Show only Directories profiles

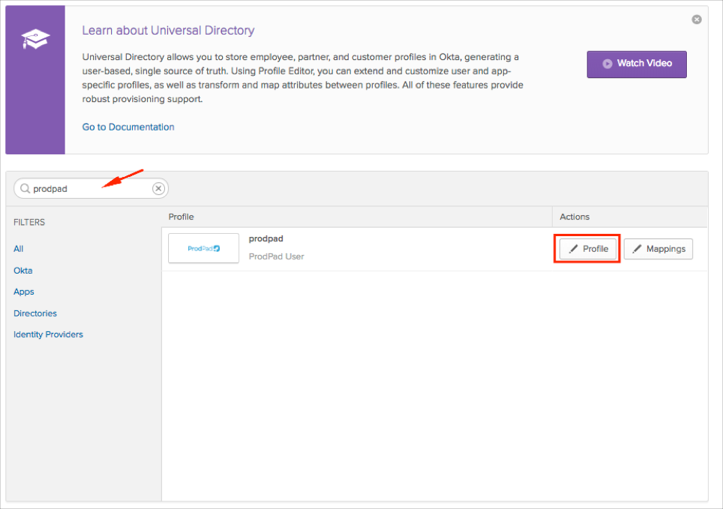point(35,313)
